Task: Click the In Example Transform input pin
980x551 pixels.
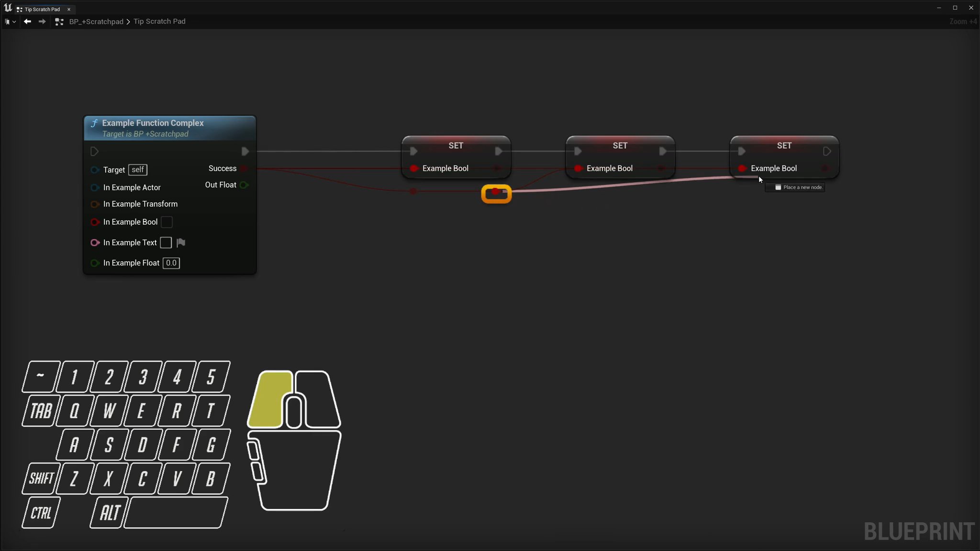Action: 95,204
